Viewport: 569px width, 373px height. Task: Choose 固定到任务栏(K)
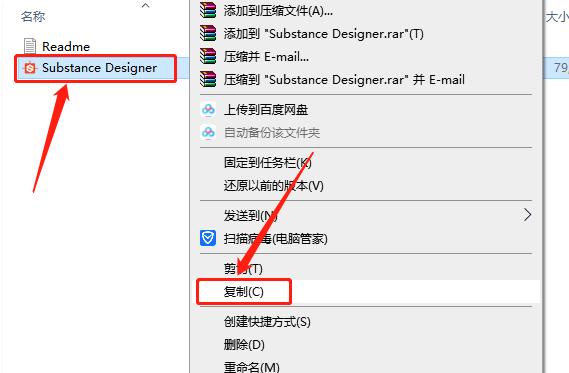point(366,163)
